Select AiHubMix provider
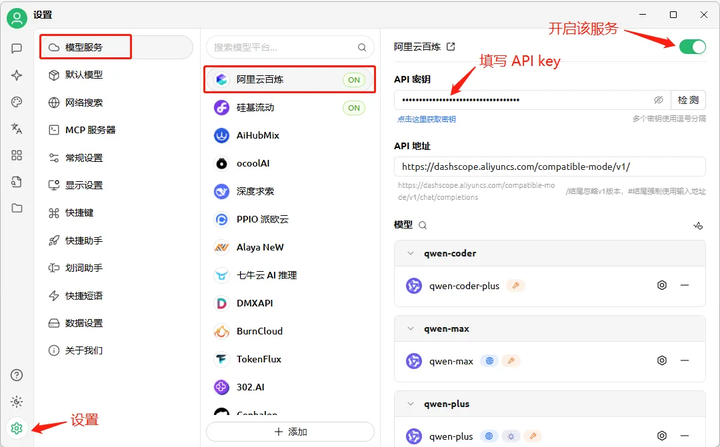This screenshot has width=720, height=447. [x=290, y=136]
